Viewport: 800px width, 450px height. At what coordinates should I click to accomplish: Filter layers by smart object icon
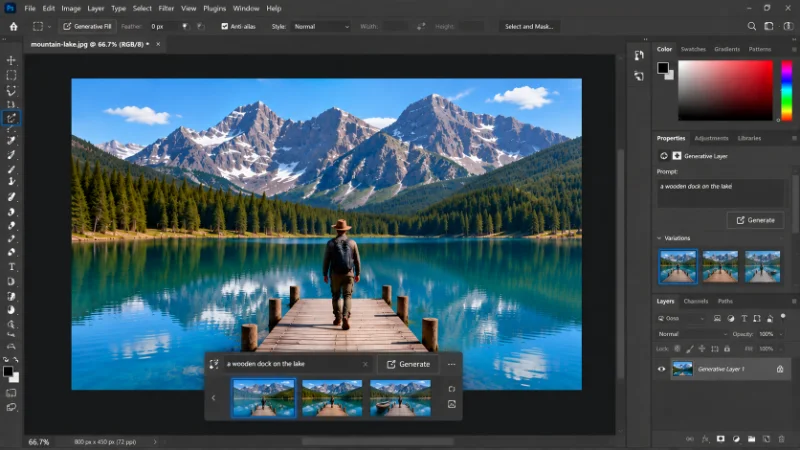click(x=769, y=318)
